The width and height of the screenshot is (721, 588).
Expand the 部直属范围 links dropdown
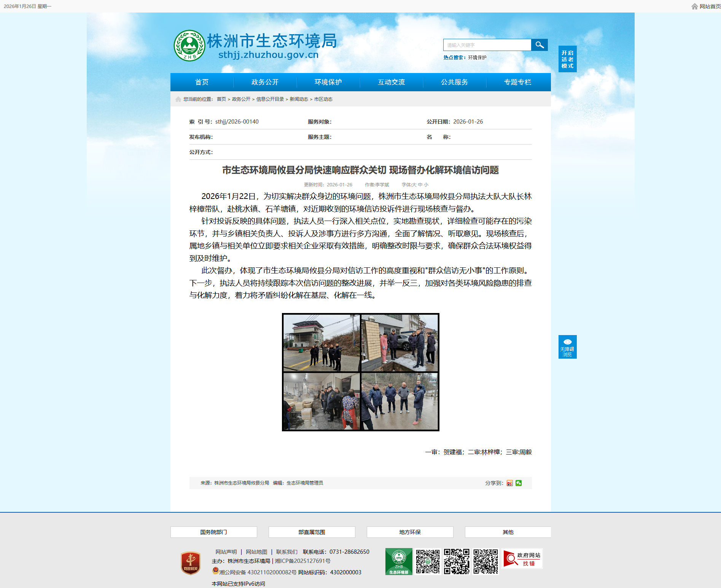[x=312, y=532]
